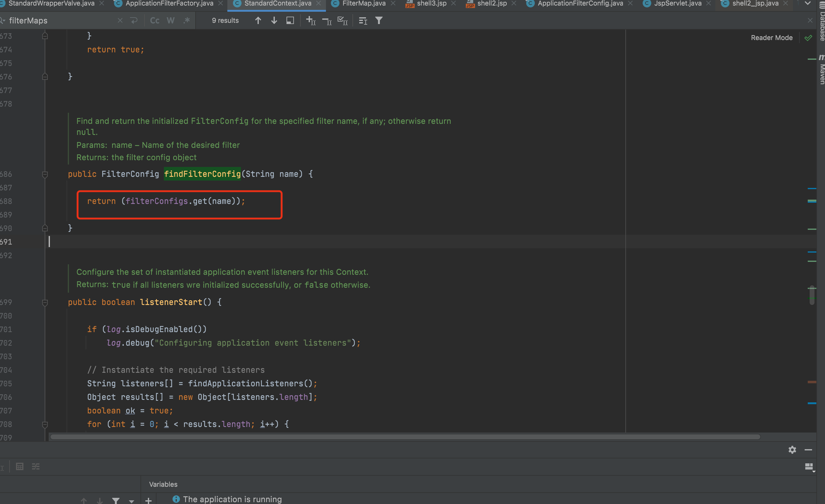This screenshot has height=504, width=825.
Task: Open the Maven tool window
Action: pos(821,70)
